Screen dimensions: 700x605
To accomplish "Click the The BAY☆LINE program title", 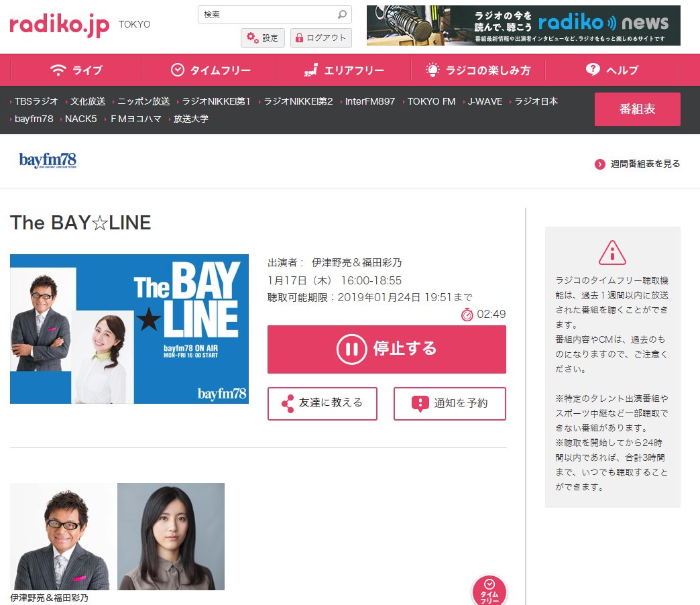I will click(80, 223).
